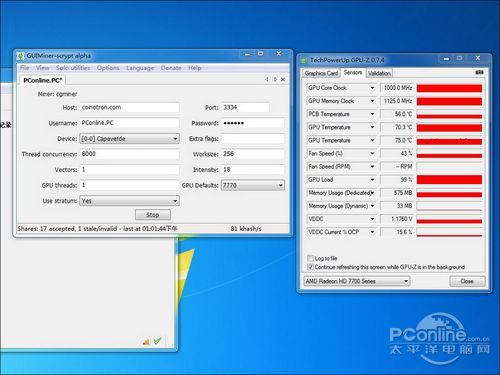Click the Password field
The width and height of the screenshot is (500, 375).
(x=253, y=123)
